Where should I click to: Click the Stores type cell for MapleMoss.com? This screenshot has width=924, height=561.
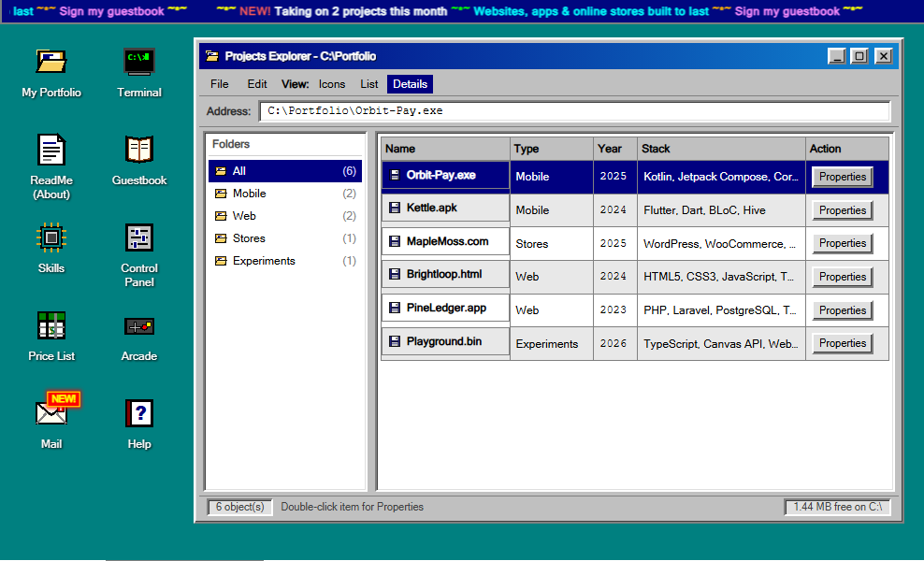point(552,243)
